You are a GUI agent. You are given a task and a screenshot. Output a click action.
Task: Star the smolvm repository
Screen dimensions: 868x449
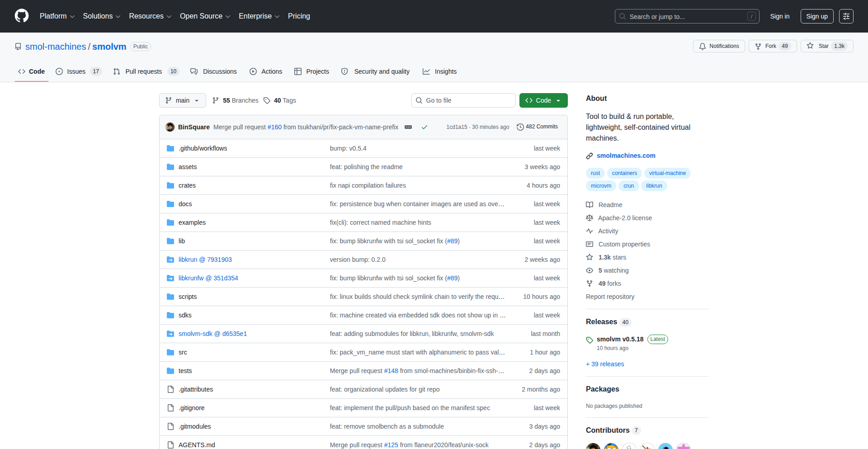823,46
